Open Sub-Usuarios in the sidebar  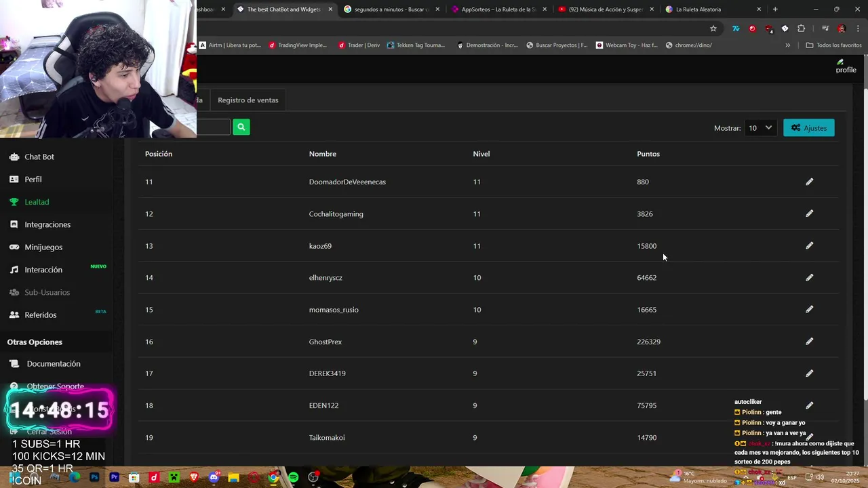(x=47, y=292)
